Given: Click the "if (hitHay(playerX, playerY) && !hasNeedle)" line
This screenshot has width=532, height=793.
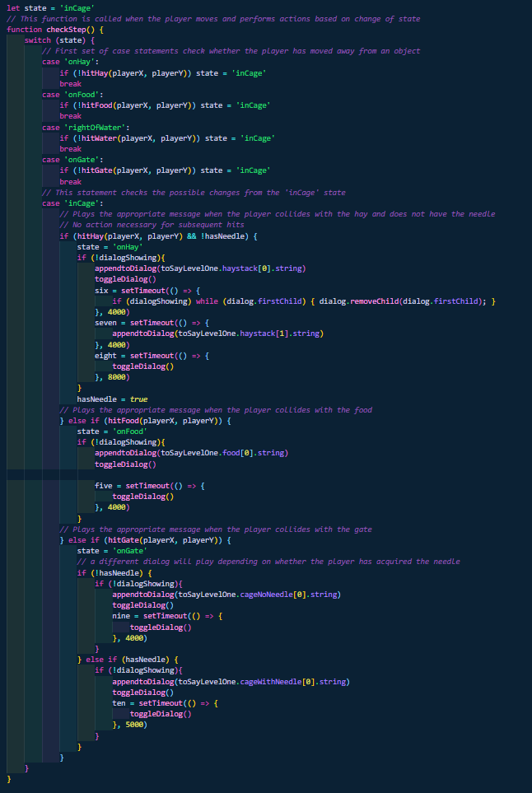Looking at the screenshot, I should point(158,236).
